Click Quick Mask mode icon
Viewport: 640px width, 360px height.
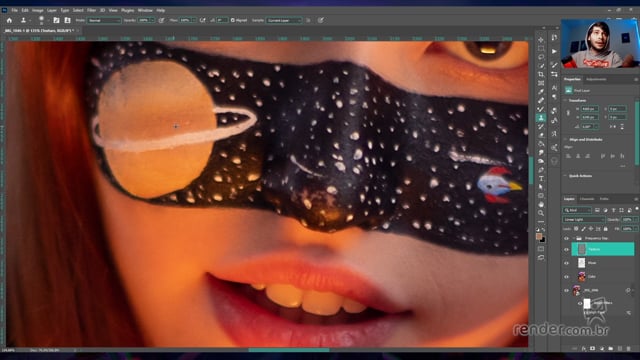[x=541, y=249]
